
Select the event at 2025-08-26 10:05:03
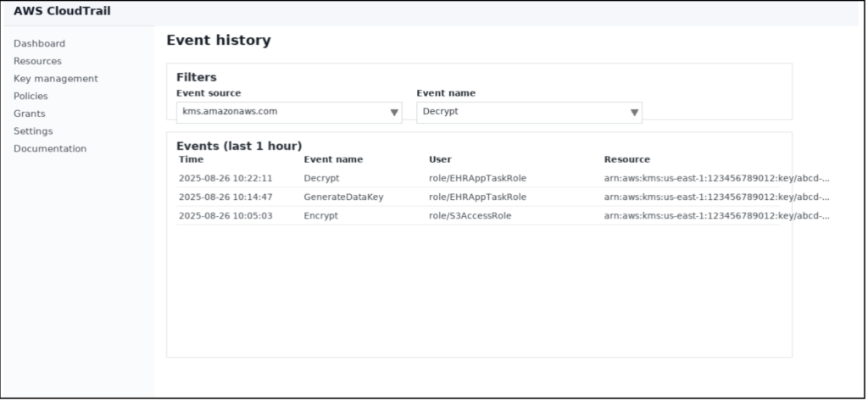(478, 216)
